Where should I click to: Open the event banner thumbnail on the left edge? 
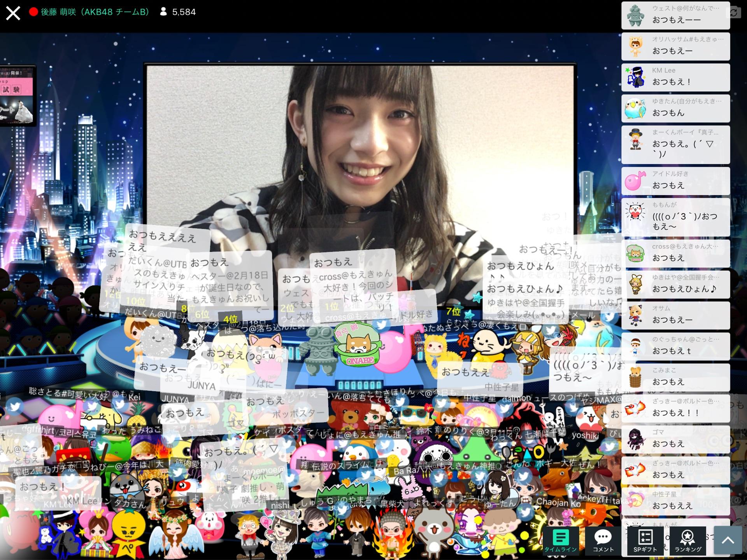(18, 96)
